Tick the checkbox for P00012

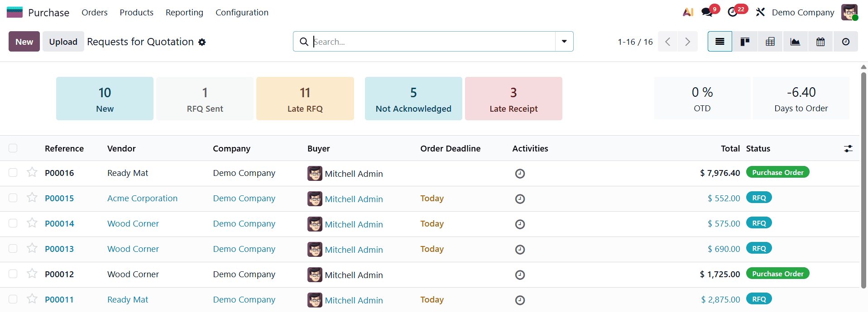point(13,274)
